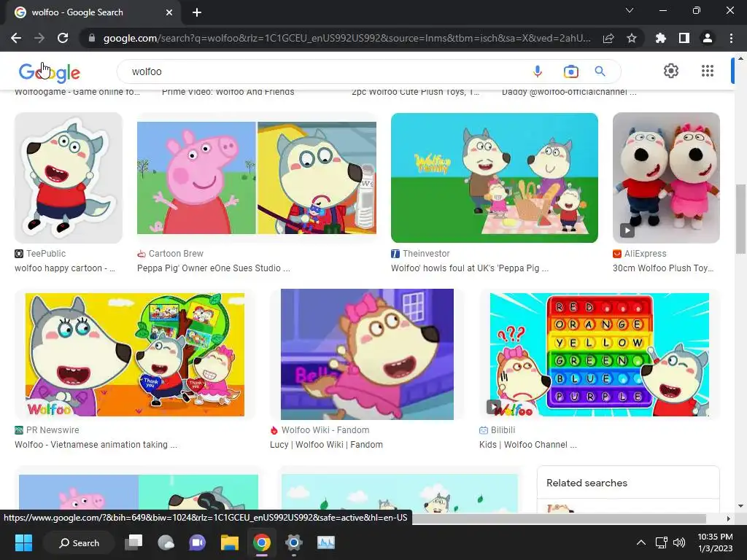This screenshot has width=747, height=560.
Task: Bookmark this tab with star icon
Action: pyautogui.click(x=632, y=38)
